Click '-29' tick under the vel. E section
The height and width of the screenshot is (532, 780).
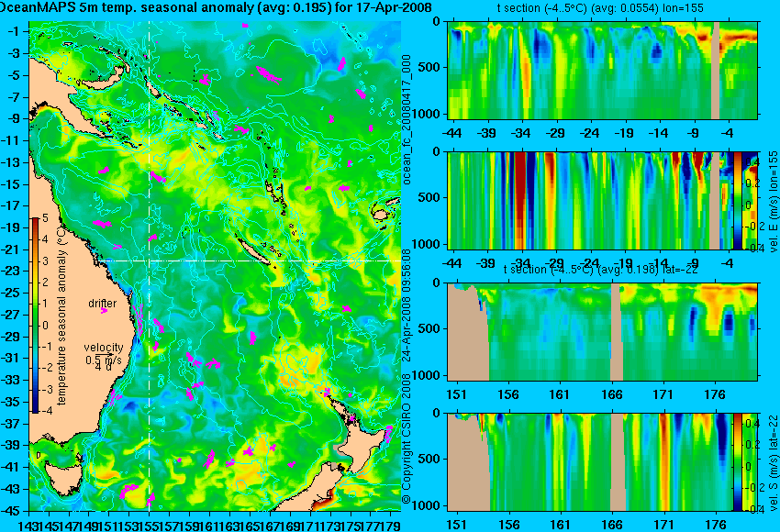pyautogui.click(x=555, y=263)
